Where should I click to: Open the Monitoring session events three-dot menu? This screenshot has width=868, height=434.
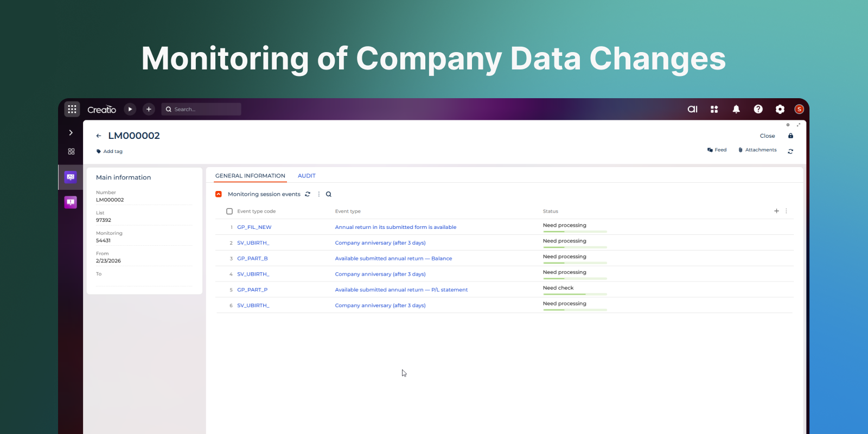coord(318,194)
